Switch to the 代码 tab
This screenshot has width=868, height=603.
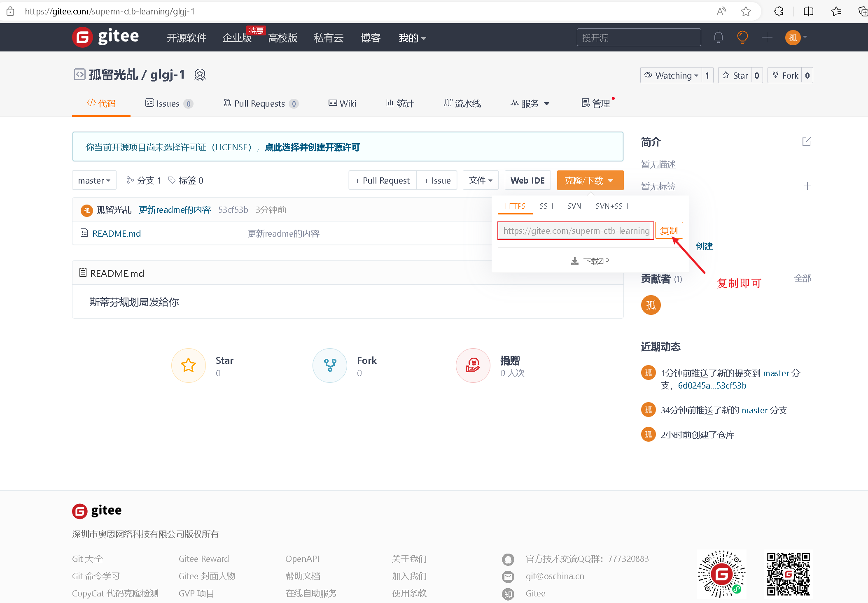[x=101, y=103]
